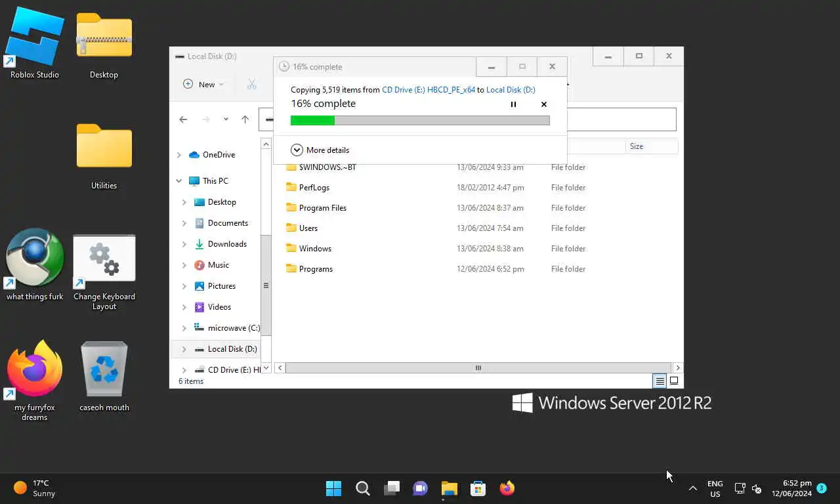Click the Windows Start button
Image resolution: width=840 pixels, height=504 pixels.
tap(333, 488)
